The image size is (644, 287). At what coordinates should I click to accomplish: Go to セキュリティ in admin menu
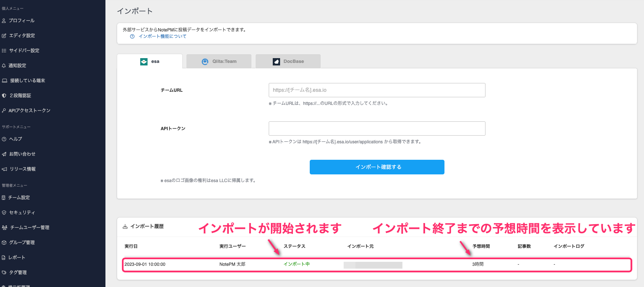point(22,212)
